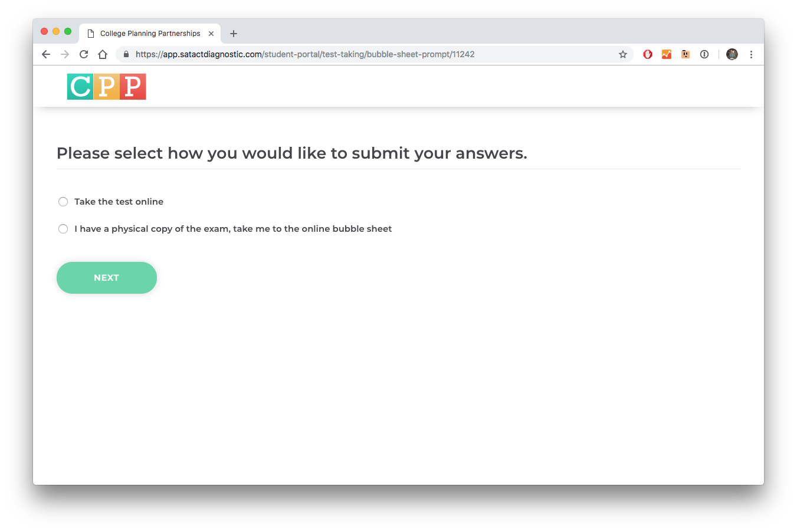Click the red Opera-style extension icon
797x532 pixels.
(x=648, y=54)
